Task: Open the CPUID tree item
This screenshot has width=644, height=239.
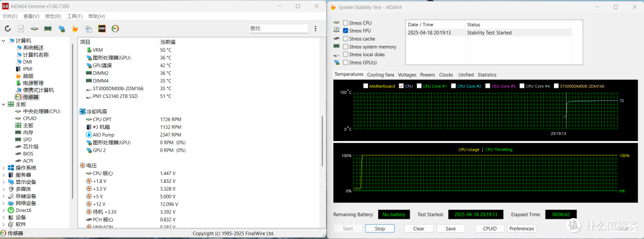Action: [30, 118]
